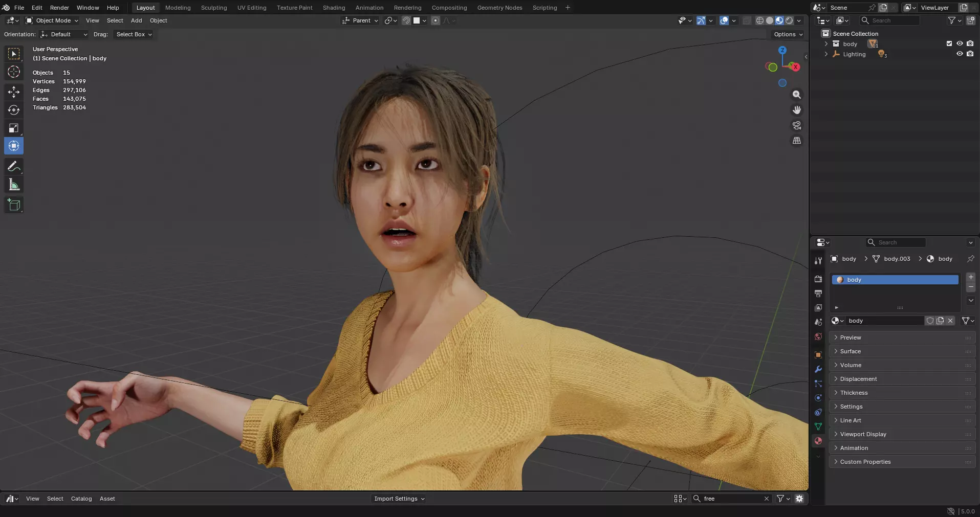Toggle proportional editing button
Screen dimensions: 980x517
pyautogui.click(x=435, y=20)
